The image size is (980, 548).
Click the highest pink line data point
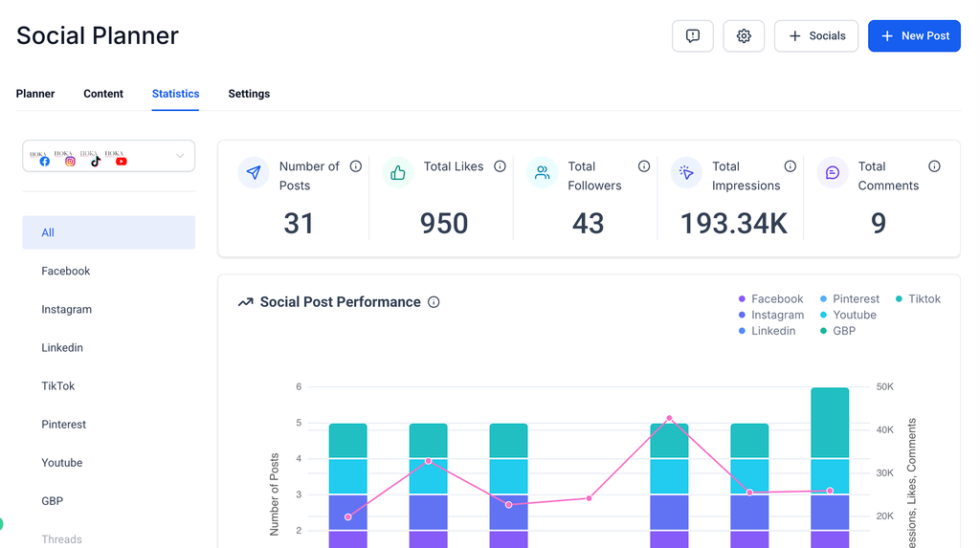pyautogui.click(x=669, y=418)
